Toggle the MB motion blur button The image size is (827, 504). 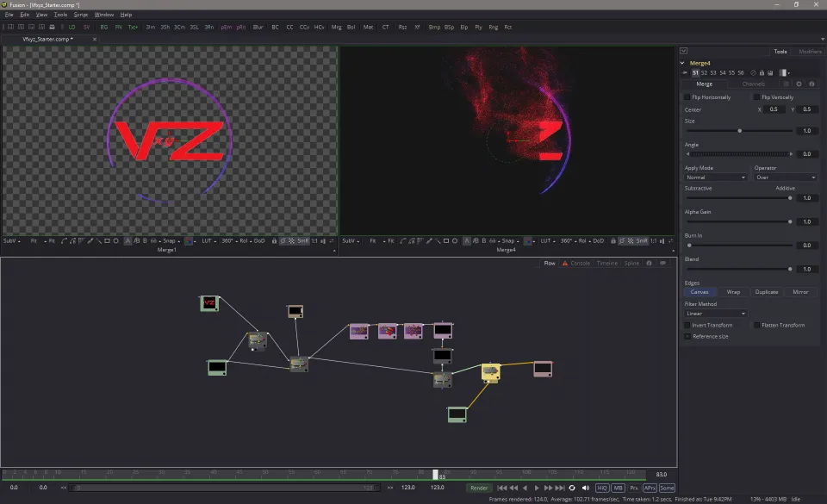tap(618, 488)
